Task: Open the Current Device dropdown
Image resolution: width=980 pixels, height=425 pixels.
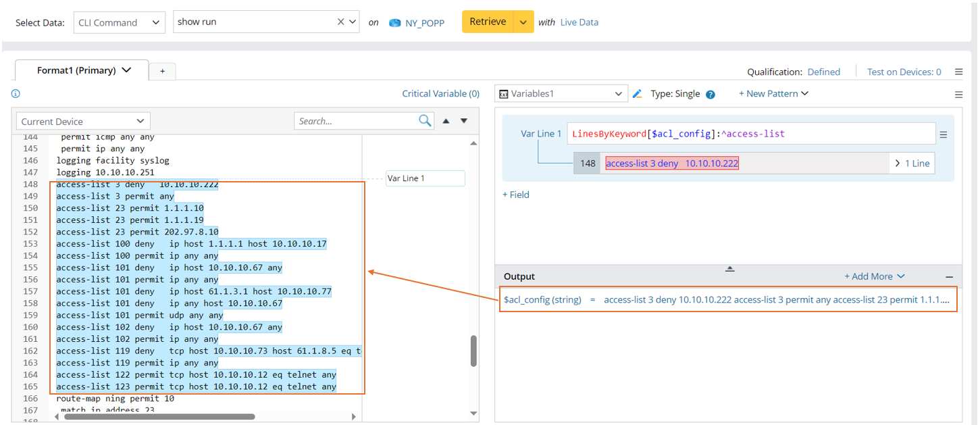Action: [x=83, y=122]
